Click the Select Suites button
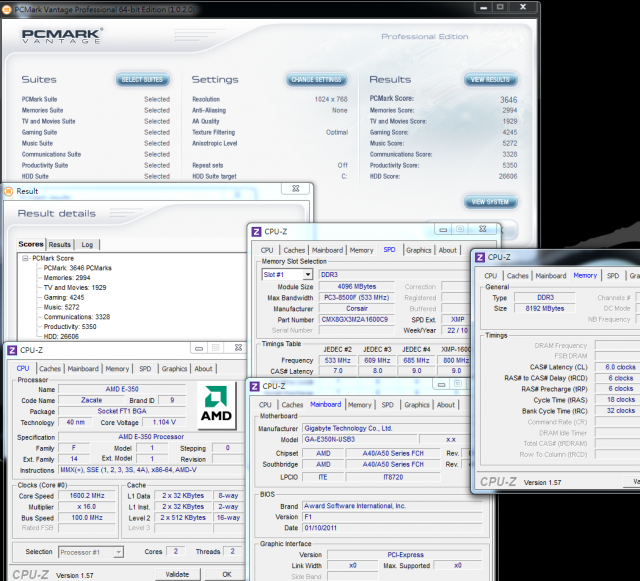This screenshot has width=640, height=581. point(142,80)
